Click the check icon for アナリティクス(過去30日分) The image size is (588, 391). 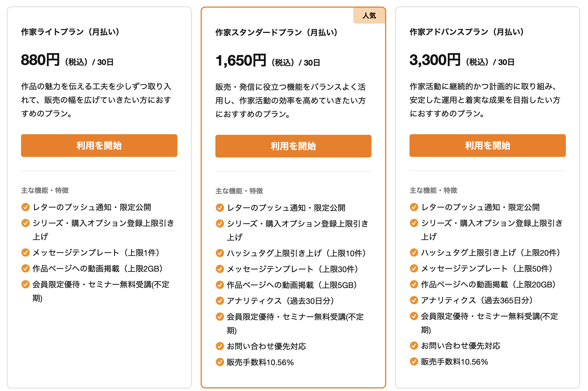click(x=220, y=300)
